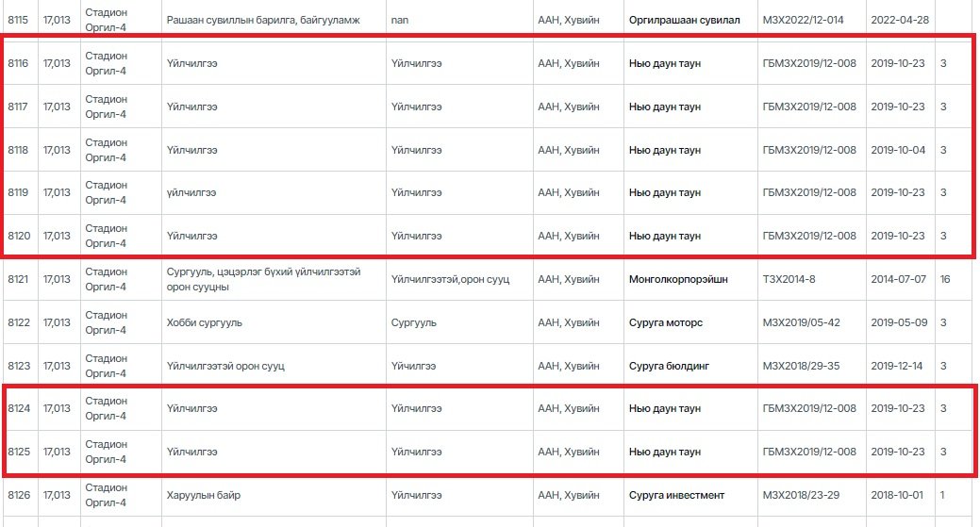
Task: Select the date 2018-10-01
Action: [897, 495]
